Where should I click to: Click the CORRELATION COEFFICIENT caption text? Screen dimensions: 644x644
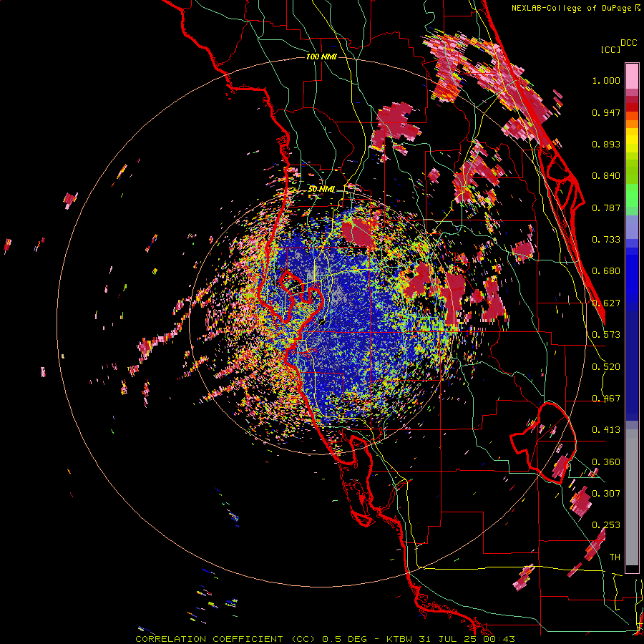point(210,639)
